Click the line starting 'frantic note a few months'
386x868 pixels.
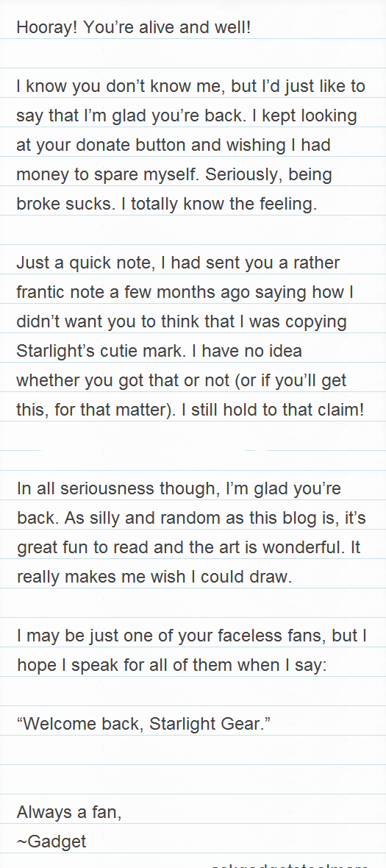(185, 292)
